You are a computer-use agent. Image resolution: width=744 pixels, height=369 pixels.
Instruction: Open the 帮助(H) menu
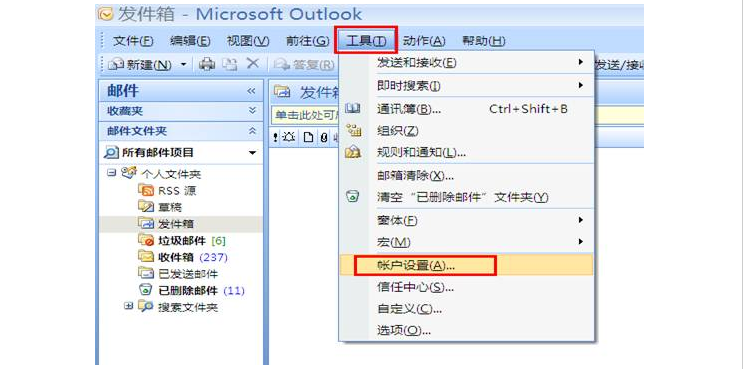pyautogui.click(x=483, y=41)
